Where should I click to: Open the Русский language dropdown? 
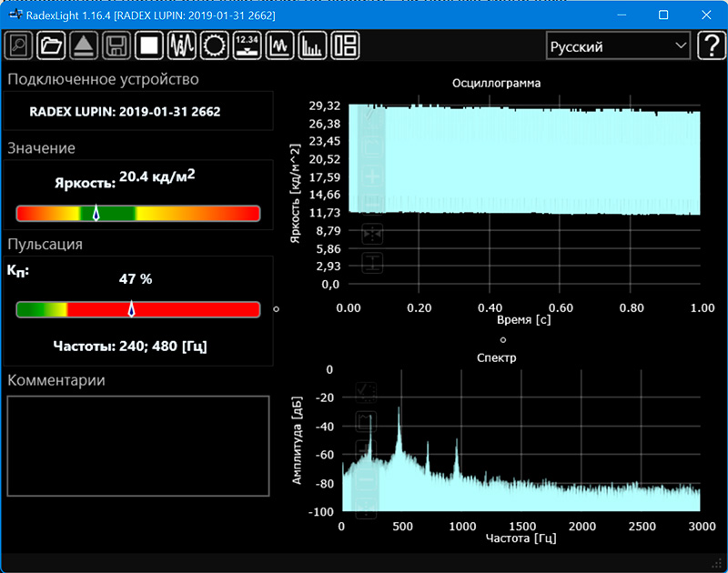[617, 46]
